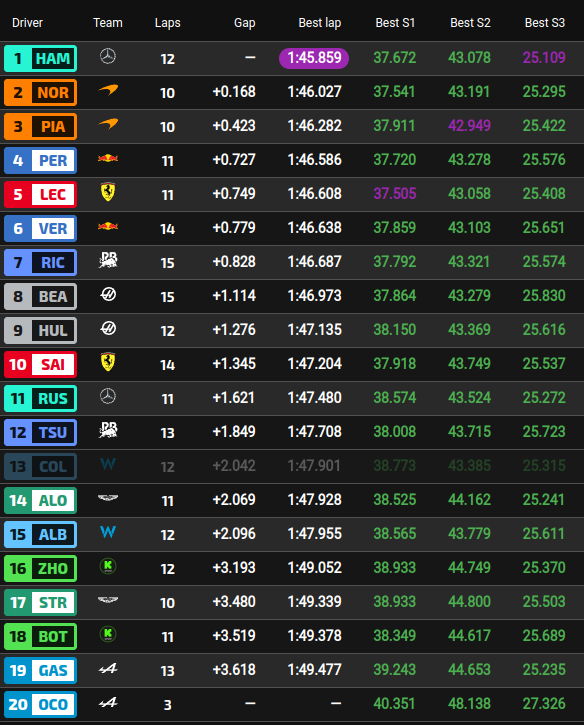The height and width of the screenshot is (725, 584).
Task: Click the Williams W logo next to ALB
Action: [x=108, y=532]
